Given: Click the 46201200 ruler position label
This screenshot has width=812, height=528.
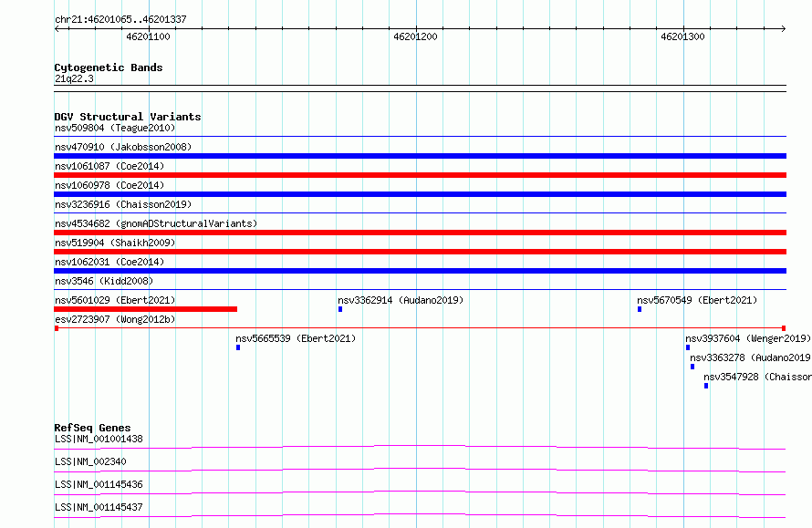Looking at the screenshot, I should [415, 36].
